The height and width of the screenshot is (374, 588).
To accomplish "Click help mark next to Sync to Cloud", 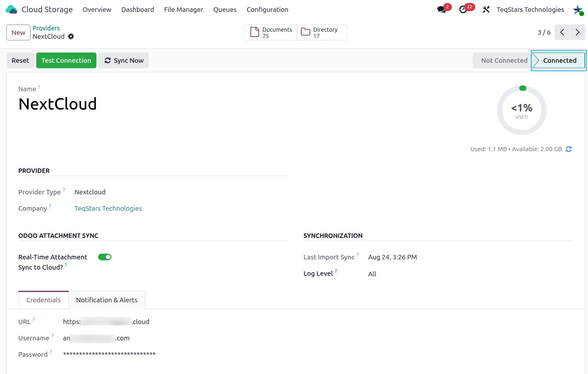I will point(66,265).
